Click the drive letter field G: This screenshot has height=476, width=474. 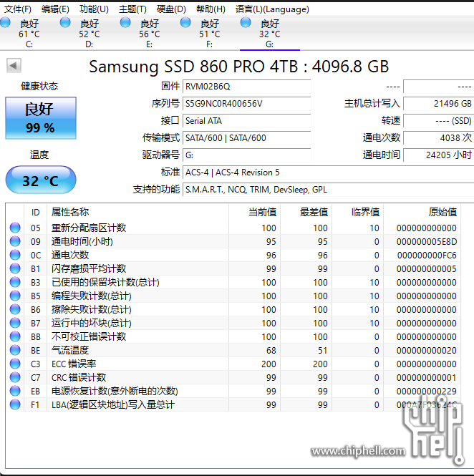click(246, 155)
